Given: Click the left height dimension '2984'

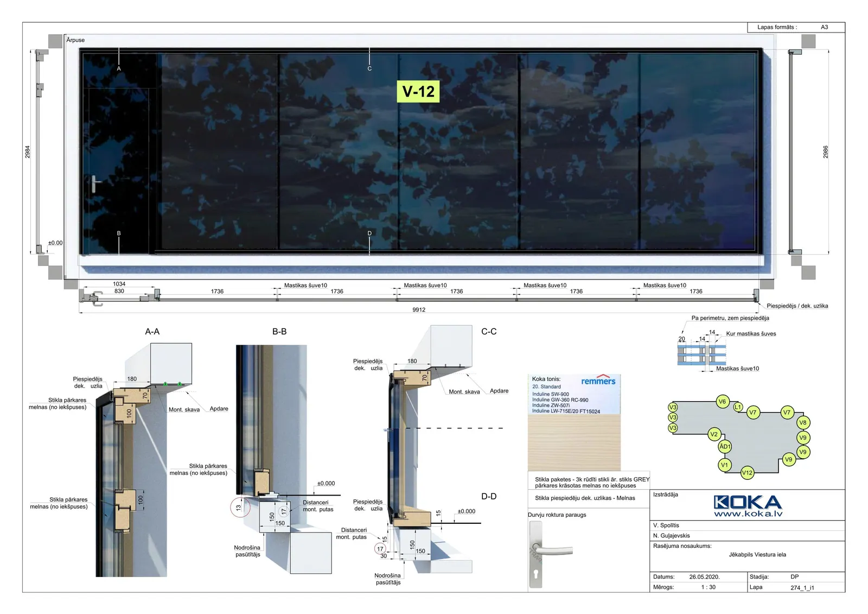Looking at the screenshot, I should 28,152.
